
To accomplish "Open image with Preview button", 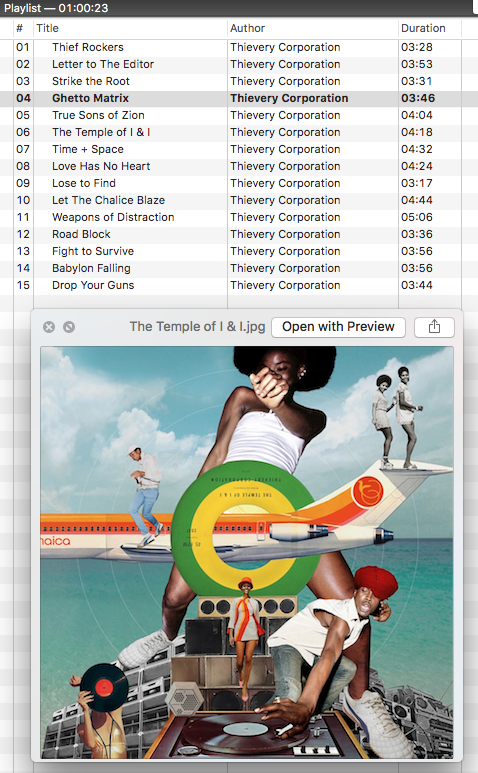I will (x=338, y=327).
